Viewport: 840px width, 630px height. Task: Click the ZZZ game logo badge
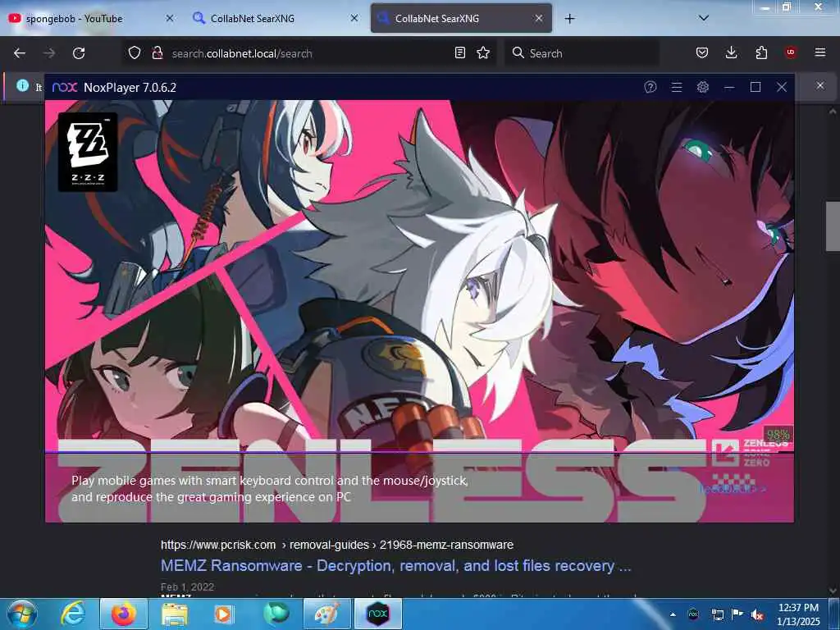88,152
